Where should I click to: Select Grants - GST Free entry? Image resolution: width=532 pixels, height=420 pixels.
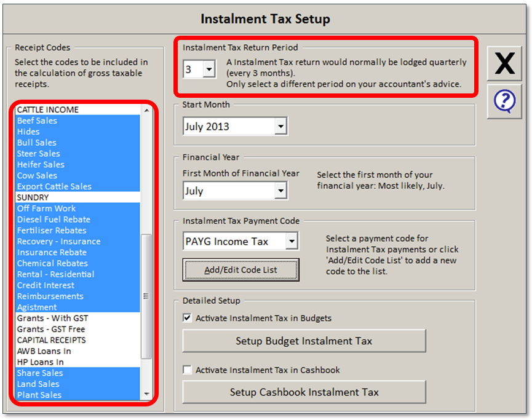[x=78, y=329]
